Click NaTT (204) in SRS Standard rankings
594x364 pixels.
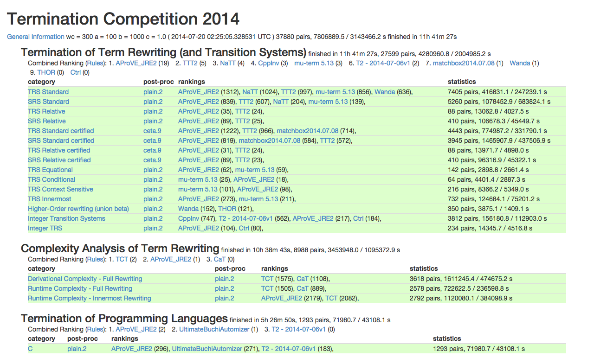281,102
